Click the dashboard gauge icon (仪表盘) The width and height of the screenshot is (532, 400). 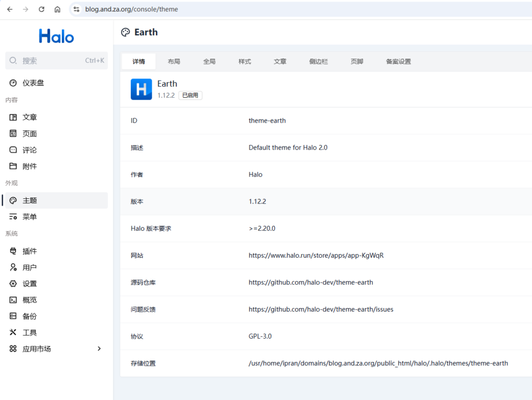click(x=13, y=83)
